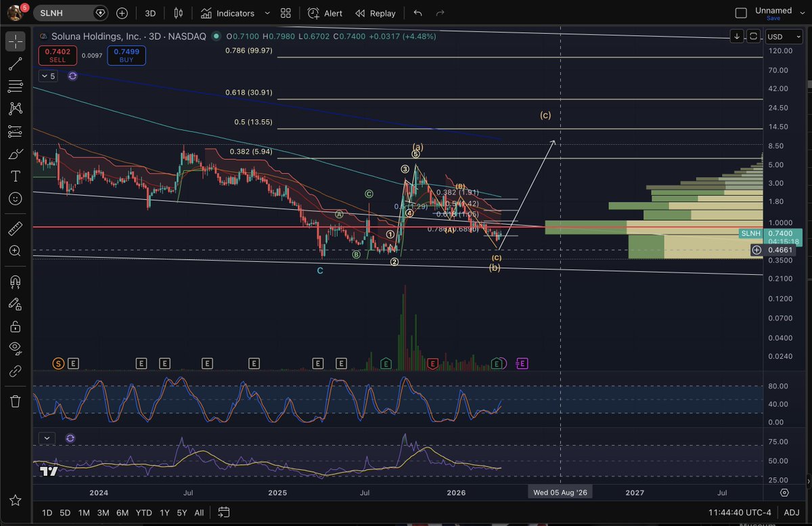Click the auto-fit icon beside USD
This screenshot has width=812, height=526.
point(752,37)
